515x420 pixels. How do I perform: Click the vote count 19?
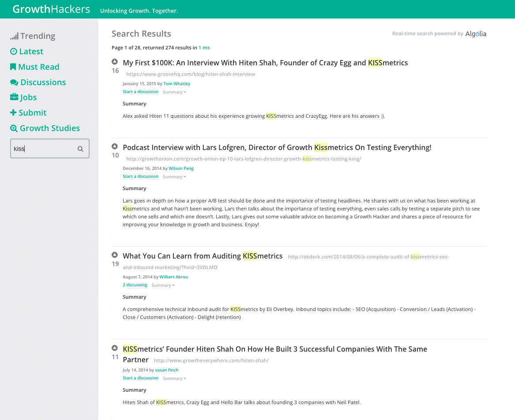(115, 264)
